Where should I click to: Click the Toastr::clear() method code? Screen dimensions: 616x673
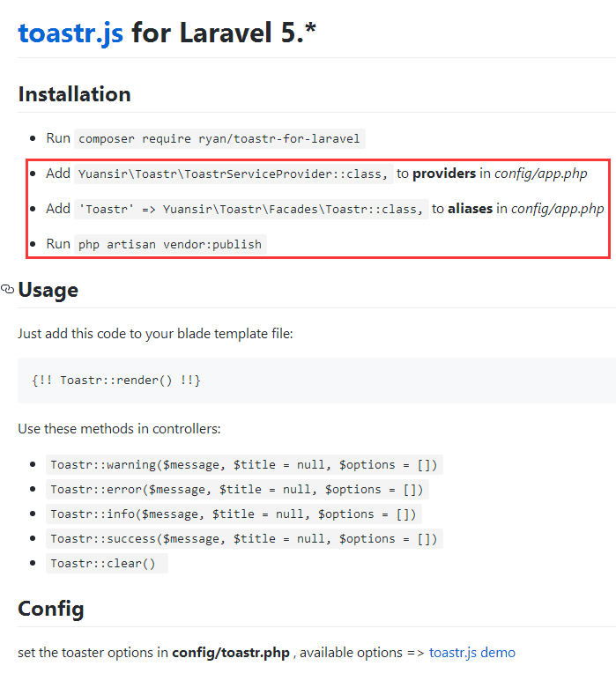point(107,563)
